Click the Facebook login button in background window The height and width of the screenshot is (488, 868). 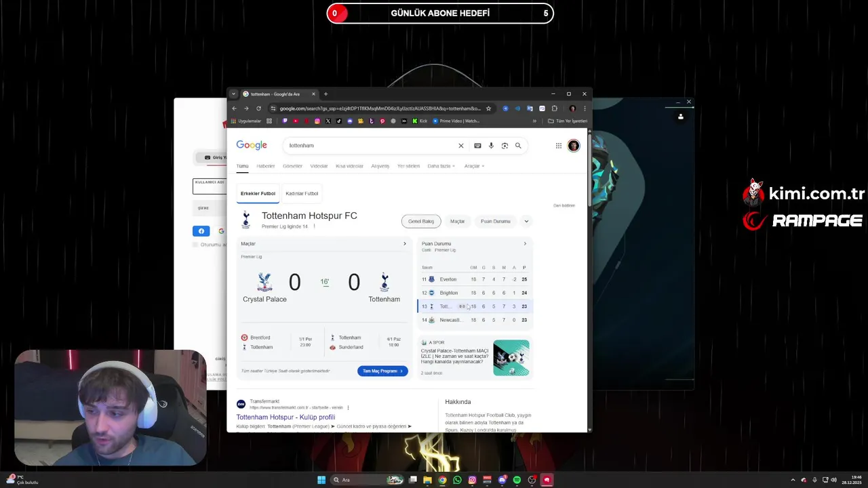coord(201,231)
